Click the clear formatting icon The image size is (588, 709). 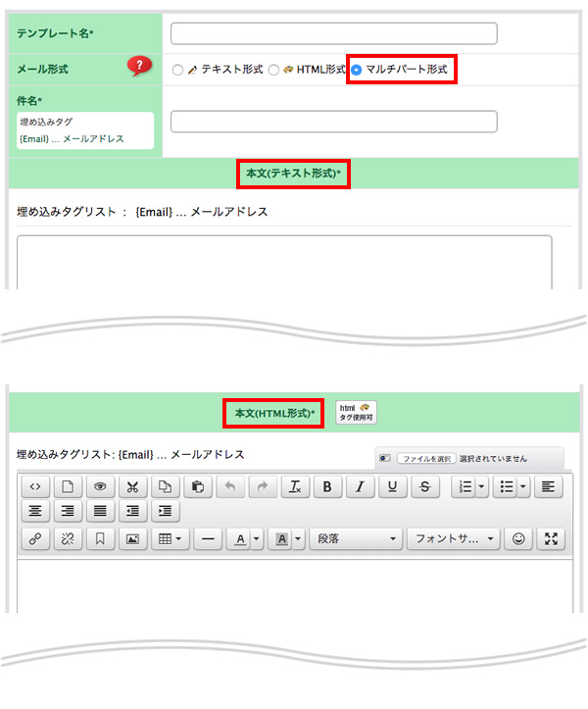[296, 486]
